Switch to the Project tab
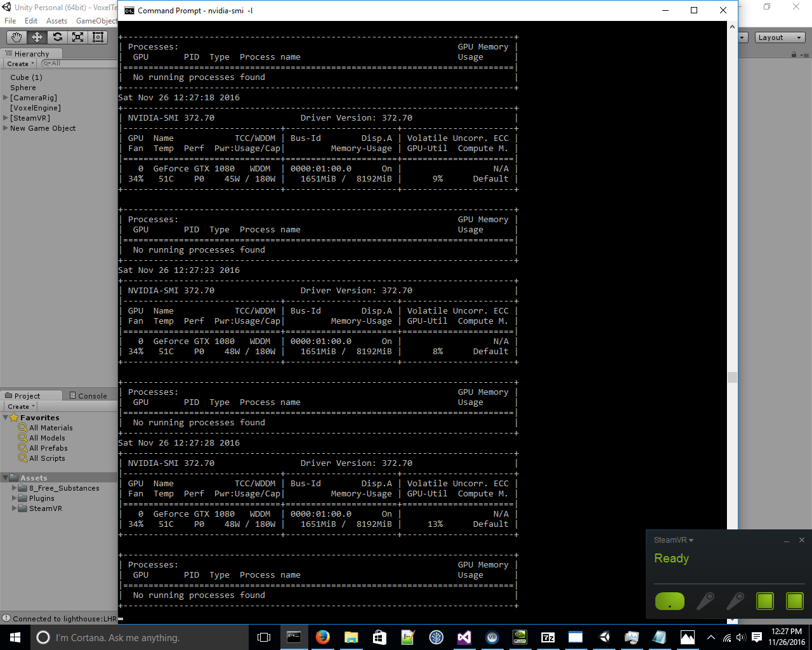 click(30, 395)
